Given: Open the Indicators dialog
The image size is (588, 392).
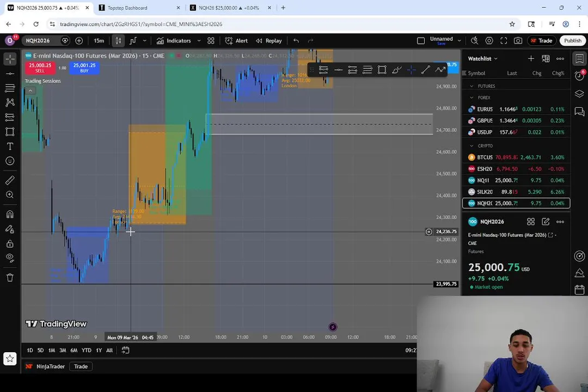Looking at the screenshot, I should click(174, 40).
